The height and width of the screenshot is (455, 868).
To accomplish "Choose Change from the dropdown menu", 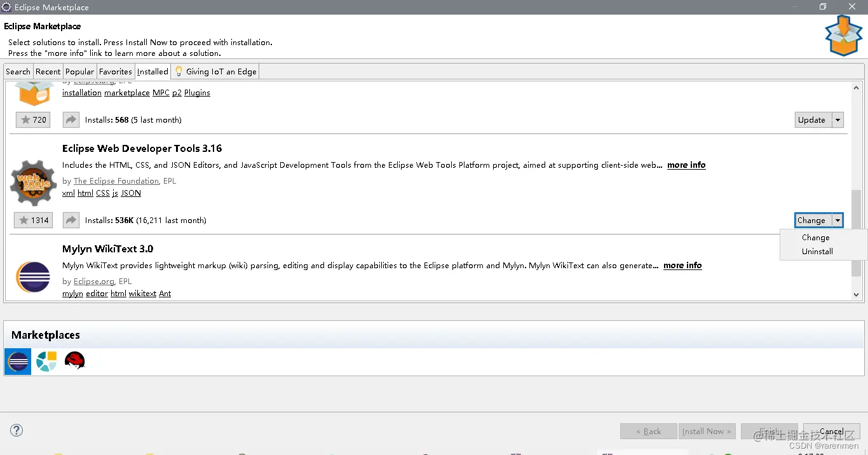I will (x=816, y=238).
